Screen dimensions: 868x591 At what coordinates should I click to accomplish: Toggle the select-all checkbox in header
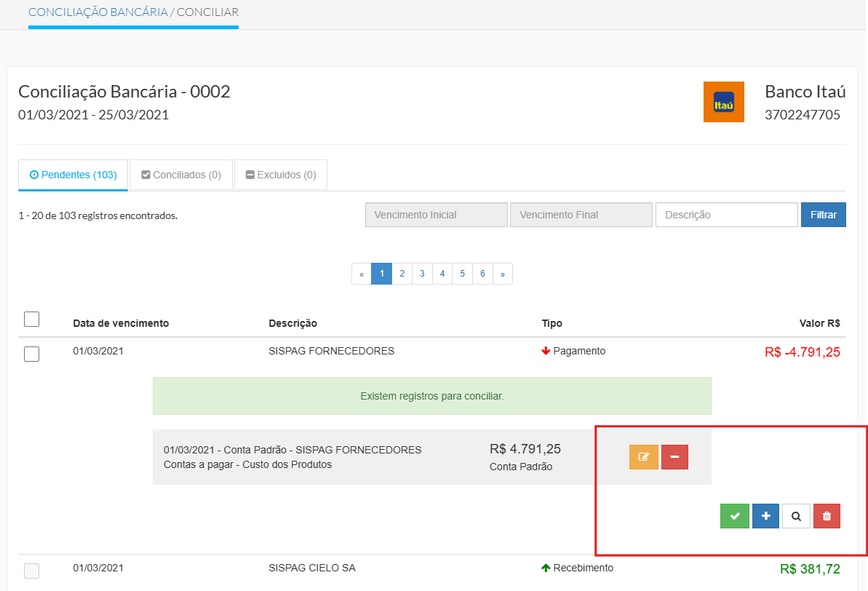click(x=32, y=320)
